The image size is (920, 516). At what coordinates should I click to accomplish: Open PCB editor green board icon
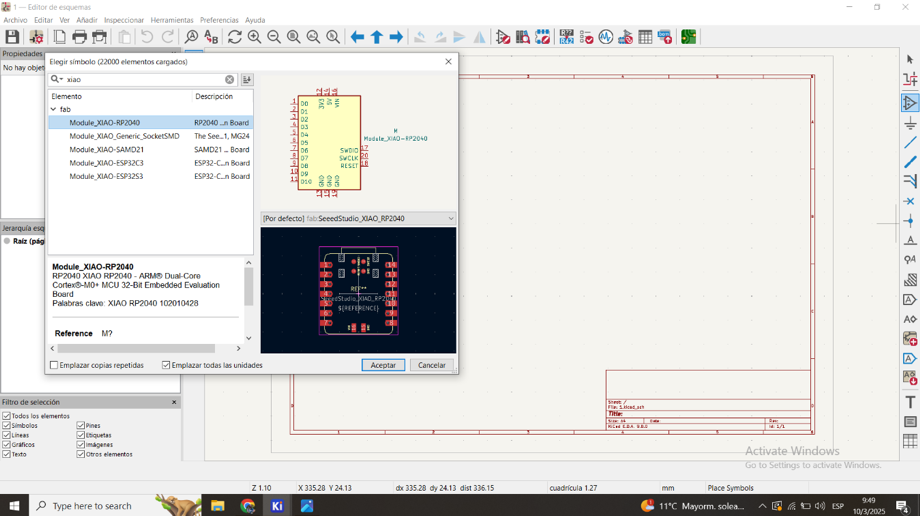[x=689, y=37]
